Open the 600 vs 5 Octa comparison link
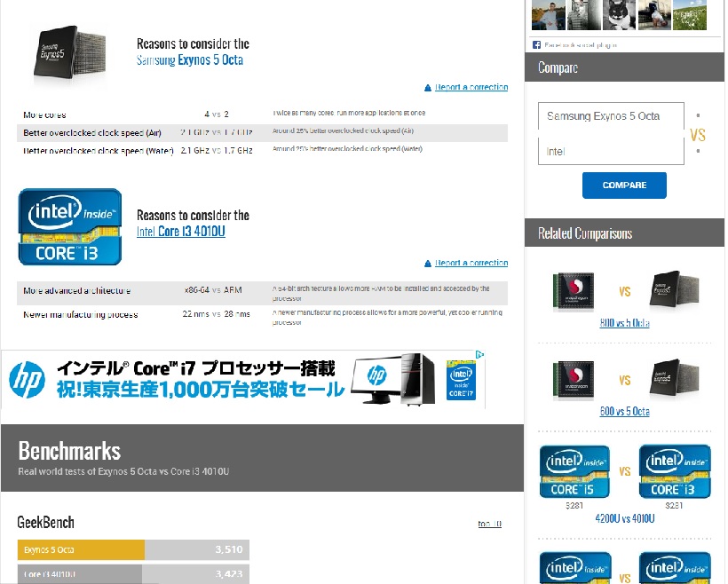Screen dimensions: 728x584 pos(624,411)
